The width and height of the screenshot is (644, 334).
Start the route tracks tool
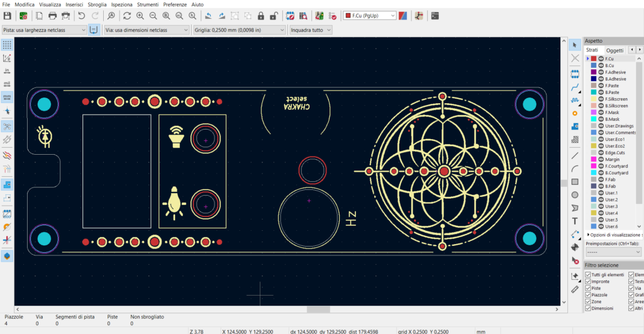tap(575, 87)
